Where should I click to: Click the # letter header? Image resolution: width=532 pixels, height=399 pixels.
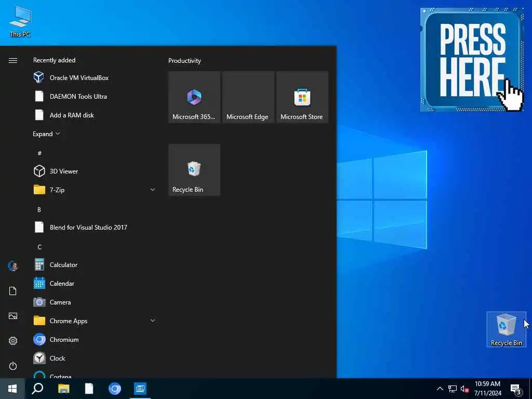(39, 153)
